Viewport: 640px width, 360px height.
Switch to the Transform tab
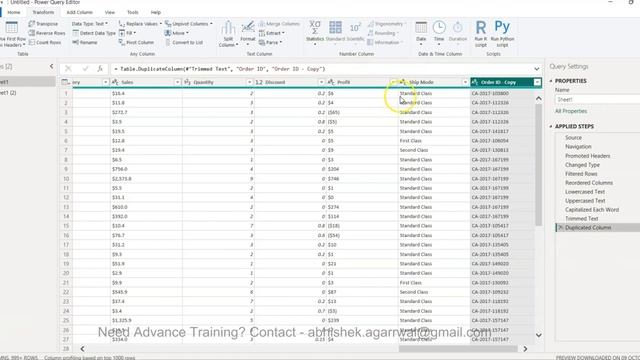pyautogui.click(x=43, y=12)
